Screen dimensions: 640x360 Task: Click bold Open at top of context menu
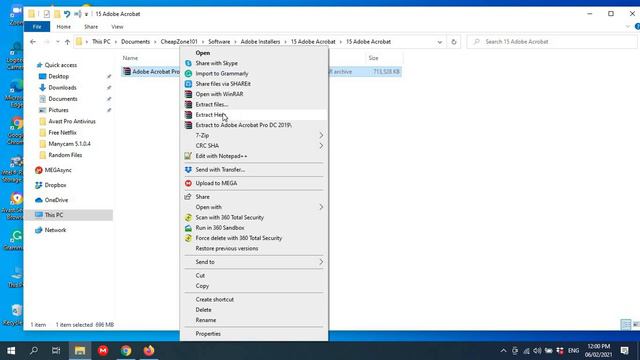tap(254, 53)
